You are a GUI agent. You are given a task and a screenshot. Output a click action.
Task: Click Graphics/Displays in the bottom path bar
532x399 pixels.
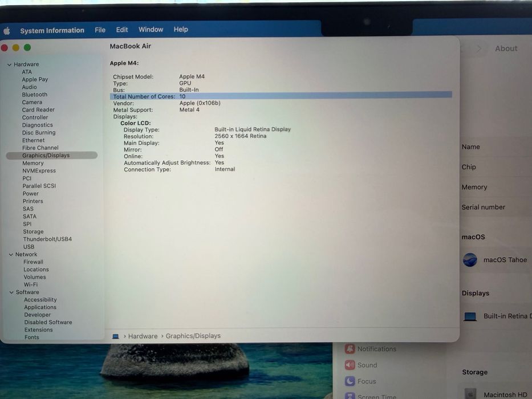(193, 336)
